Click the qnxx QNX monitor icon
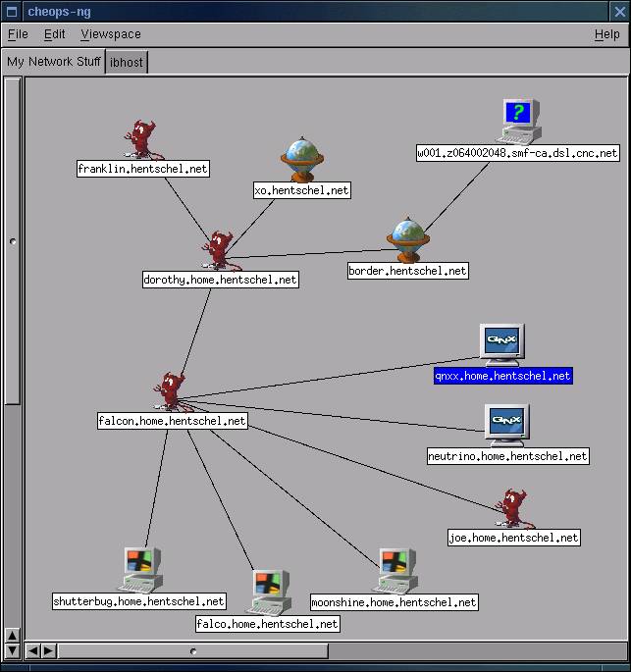 [x=502, y=345]
